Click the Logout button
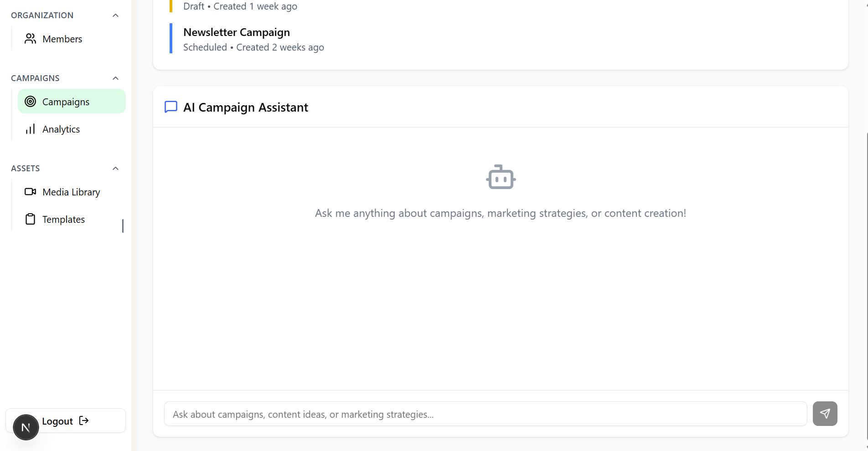Screen dimensions: 868x451 (66, 420)
